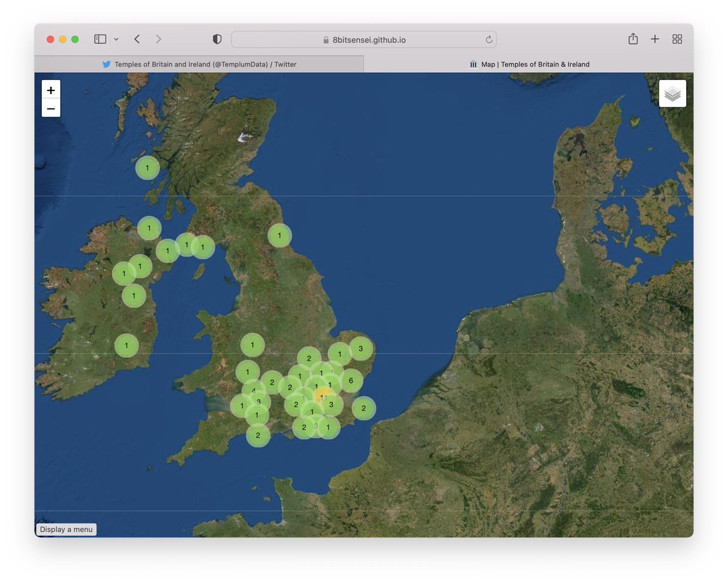Viewport: 728px width, 583px height.
Task: Zoom out the map with minus button
Action: (x=51, y=108)
